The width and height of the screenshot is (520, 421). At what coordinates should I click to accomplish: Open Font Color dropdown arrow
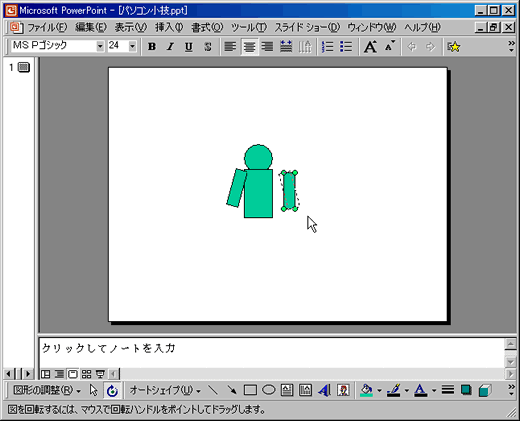point(434,390)
